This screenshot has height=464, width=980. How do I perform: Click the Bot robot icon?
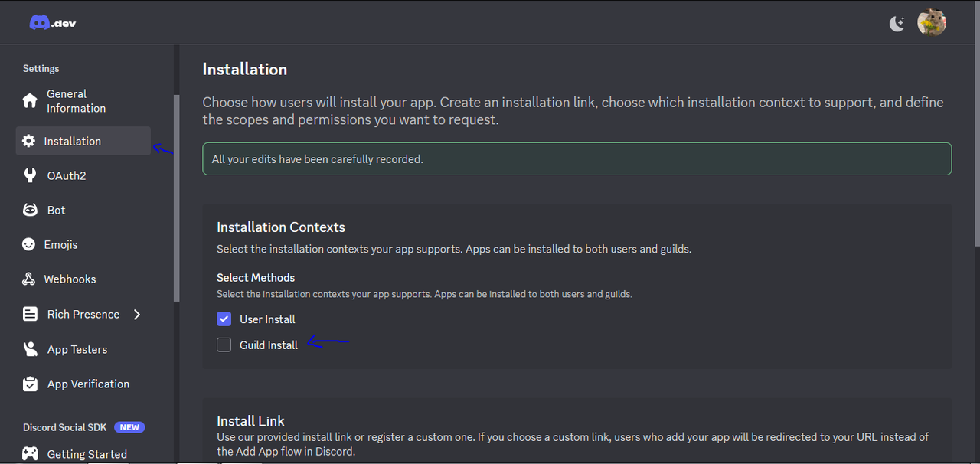tap(30, 210)
